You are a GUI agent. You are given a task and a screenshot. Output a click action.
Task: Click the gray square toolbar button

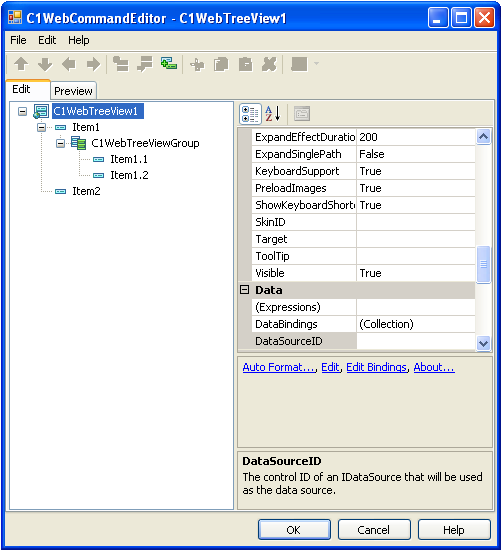299,64
